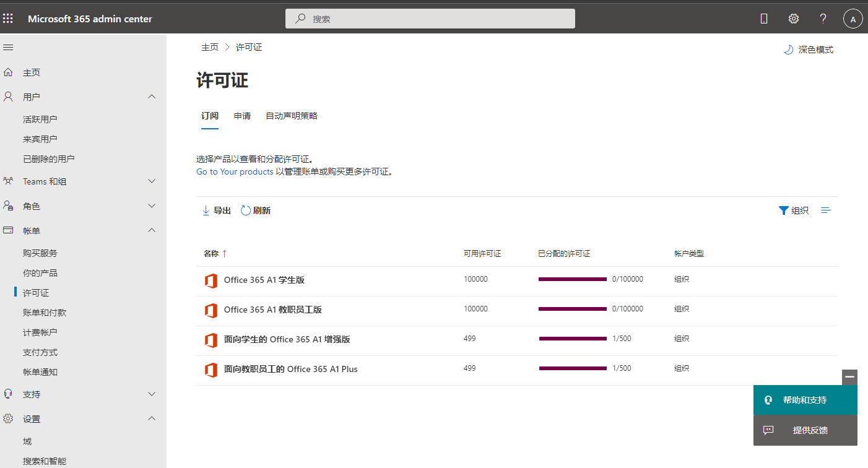Switch to the 申请 tab

click(242, 116)
